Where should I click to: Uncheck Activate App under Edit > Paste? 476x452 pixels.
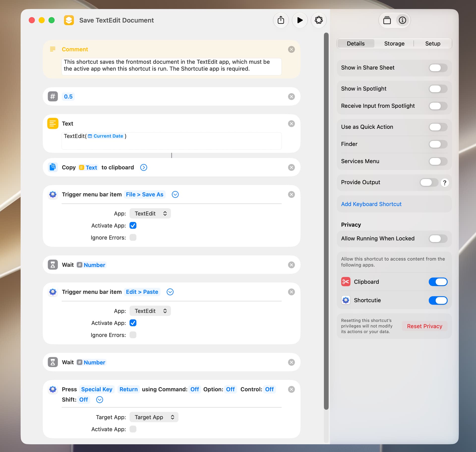click(133, 323)
